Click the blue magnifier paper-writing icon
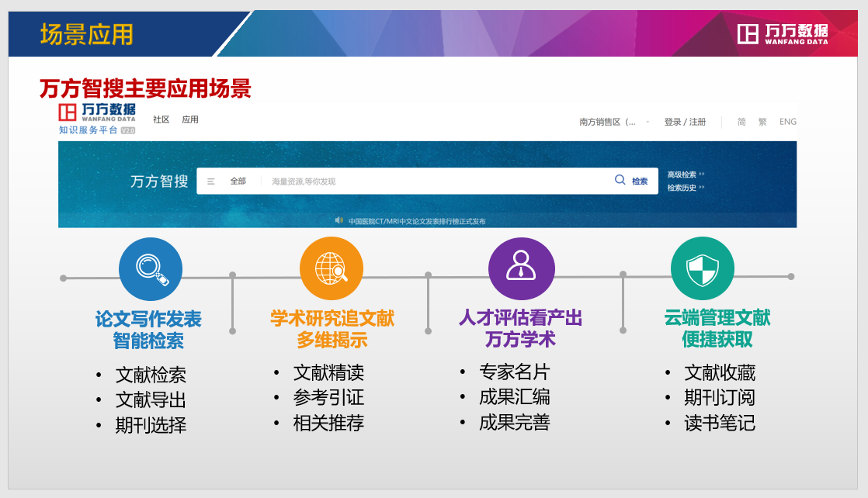This screenshot has height=498, width=868. tap(151, 269)
